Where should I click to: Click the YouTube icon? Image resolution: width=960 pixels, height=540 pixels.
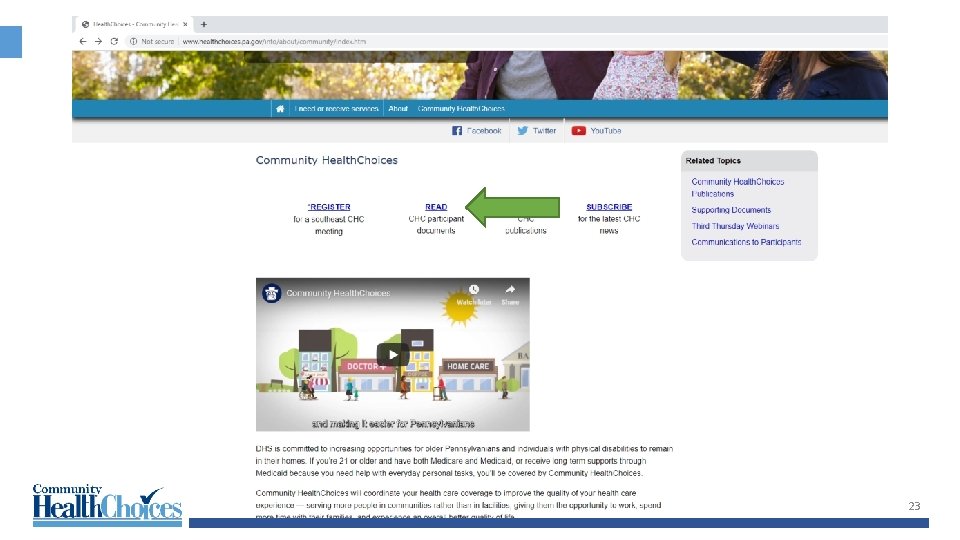pyautogui.click(x=579, y=130)
